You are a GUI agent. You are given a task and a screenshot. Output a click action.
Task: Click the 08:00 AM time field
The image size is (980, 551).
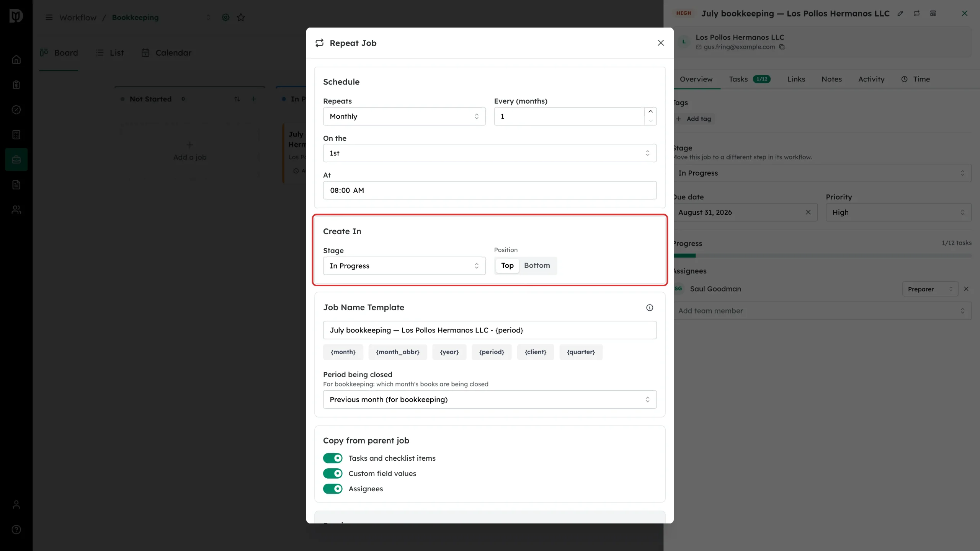tap(490, 190)
